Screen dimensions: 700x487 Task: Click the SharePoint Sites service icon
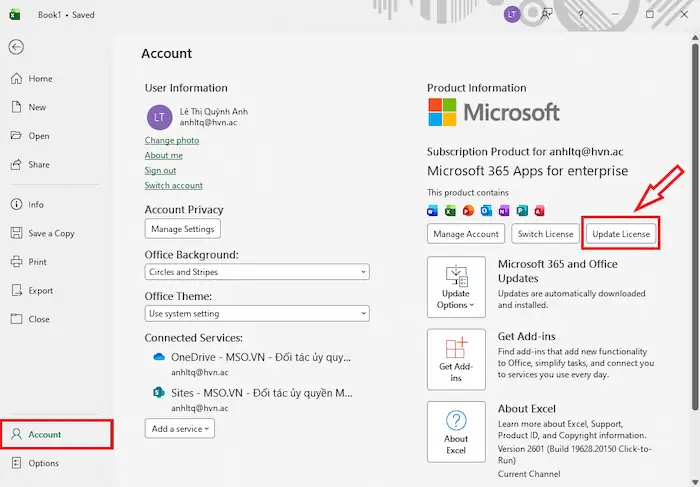tap(158, 393)
